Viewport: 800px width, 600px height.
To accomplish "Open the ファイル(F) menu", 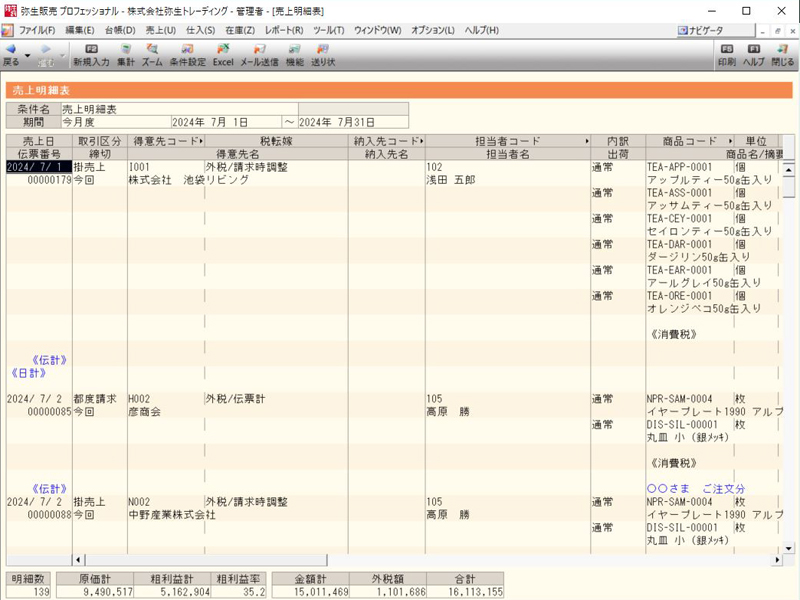I will 37,31.
